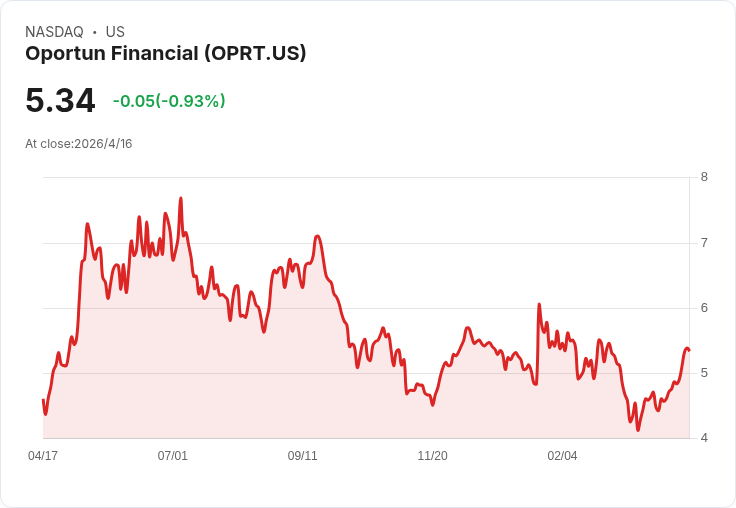This screenshot has height=508, width=736.
Task: Select the 02/04 date on x-axis
Action: click(x=562, y=456)
